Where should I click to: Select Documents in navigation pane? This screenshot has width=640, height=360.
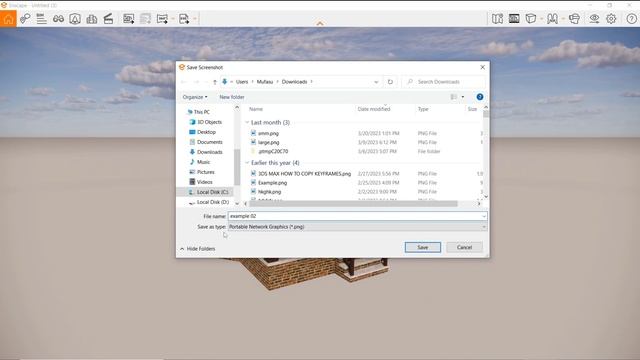point(206,142)
